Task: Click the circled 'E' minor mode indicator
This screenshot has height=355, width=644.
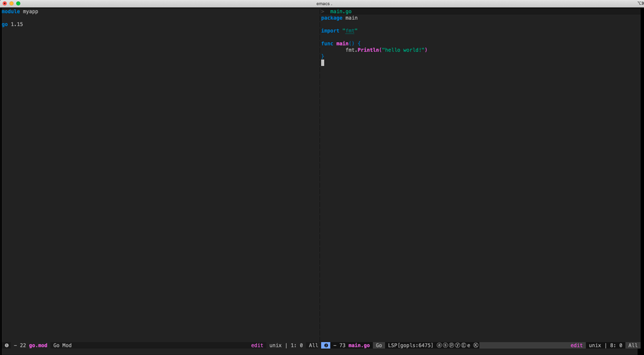Action: [x=464, y=346]
